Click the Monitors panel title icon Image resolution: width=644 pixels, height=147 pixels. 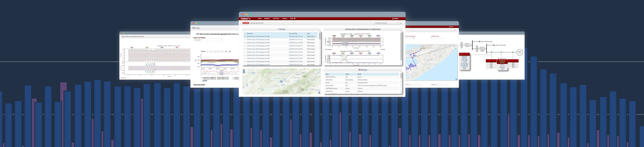pos(360,70)
